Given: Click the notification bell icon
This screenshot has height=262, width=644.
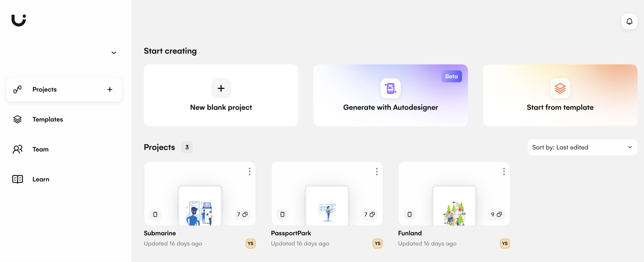Looking at the screenshot, I should pyautogui.click(x=629, y=21).
